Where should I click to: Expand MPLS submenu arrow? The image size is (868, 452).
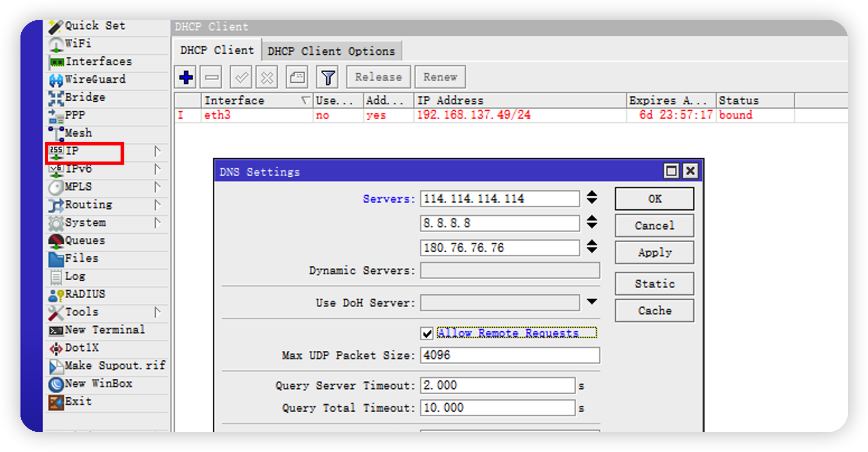(x=157, y=187)
